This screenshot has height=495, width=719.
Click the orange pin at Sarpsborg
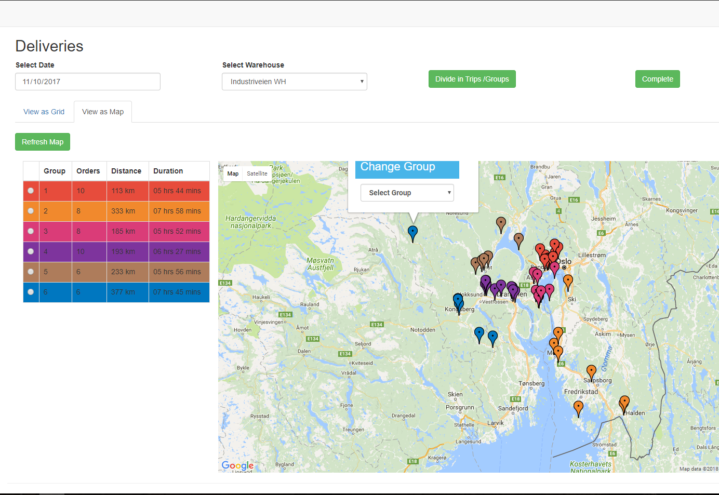click(x=591, y=372)
